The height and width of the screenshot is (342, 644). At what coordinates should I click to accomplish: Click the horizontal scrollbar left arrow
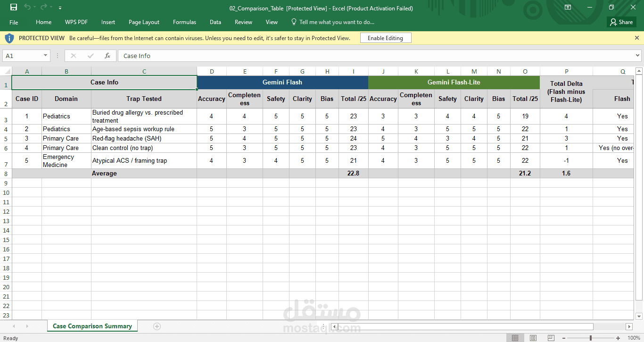pyautogui.click(x=334, y=326)
